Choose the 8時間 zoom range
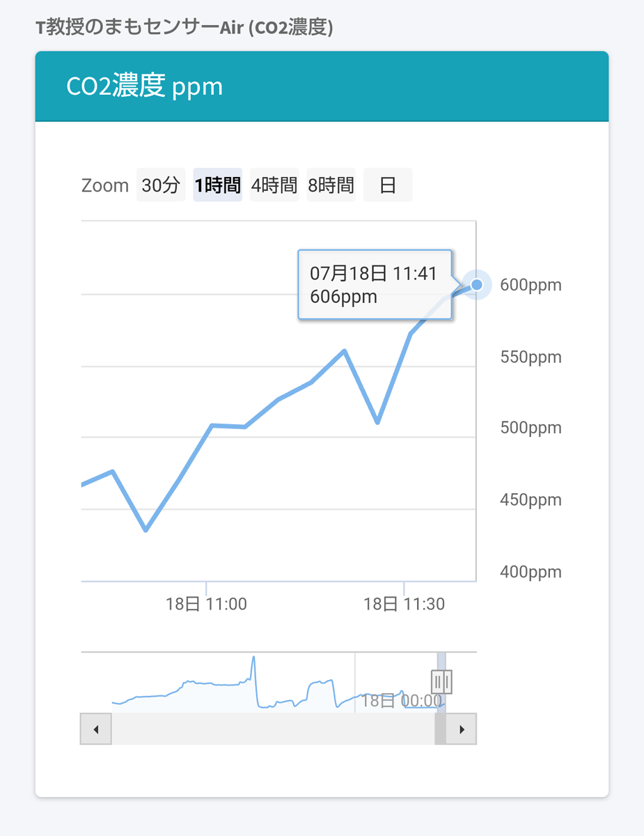 [331, 185]
